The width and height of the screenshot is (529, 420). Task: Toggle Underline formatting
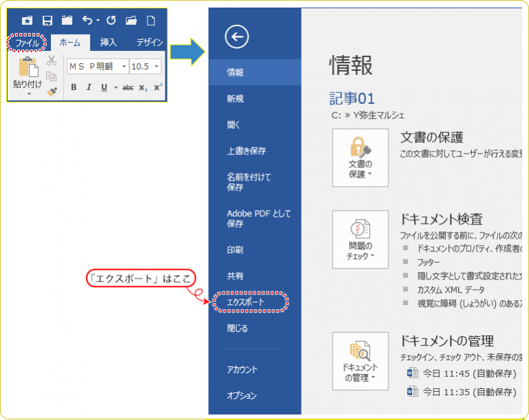coord(104,87)
